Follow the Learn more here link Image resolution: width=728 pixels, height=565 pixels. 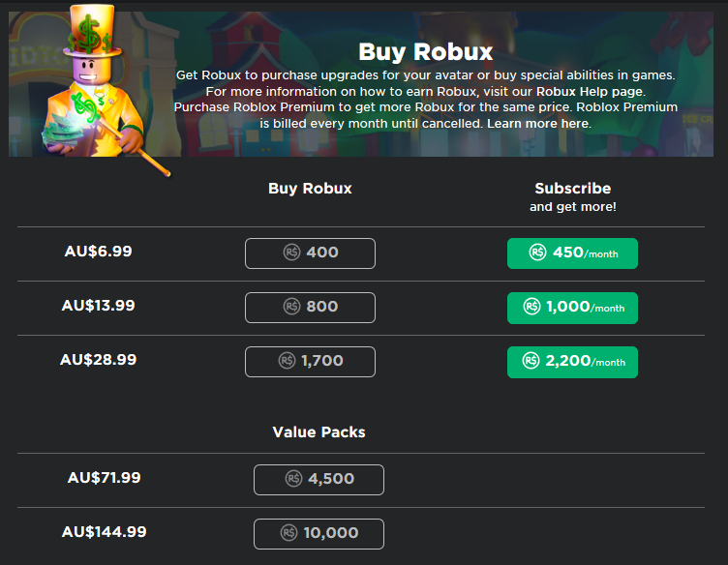tap(538, 124)
